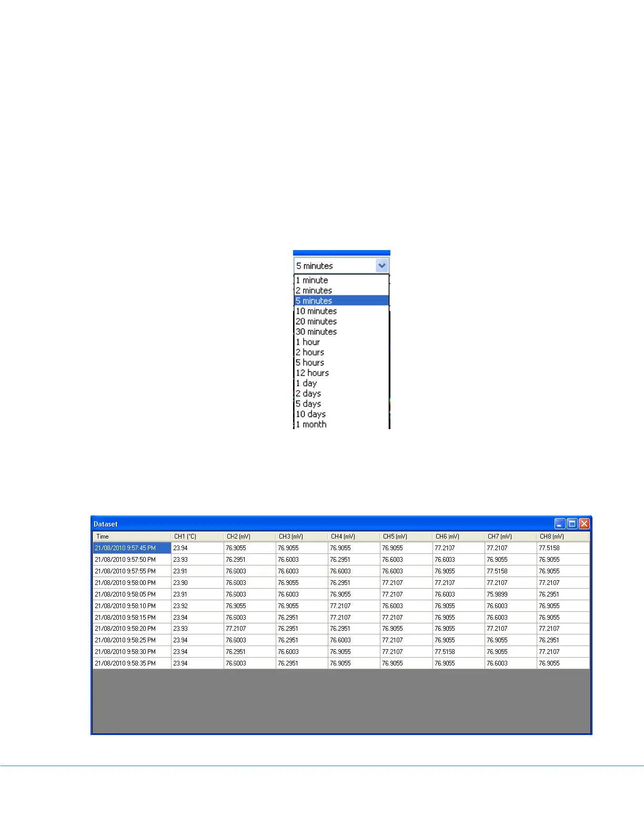Image resolution: width=644 pixels, height=834 pixels.
Task: Choose '2 hours' from the list
Action: tap(341, 352)
